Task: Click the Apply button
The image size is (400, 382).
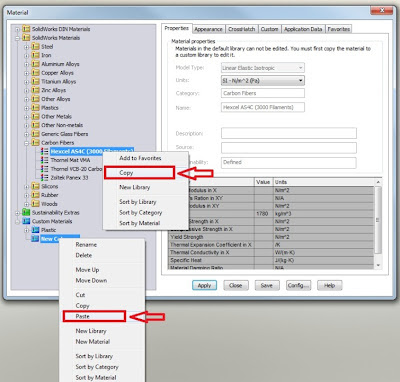Action: point(204,285)
